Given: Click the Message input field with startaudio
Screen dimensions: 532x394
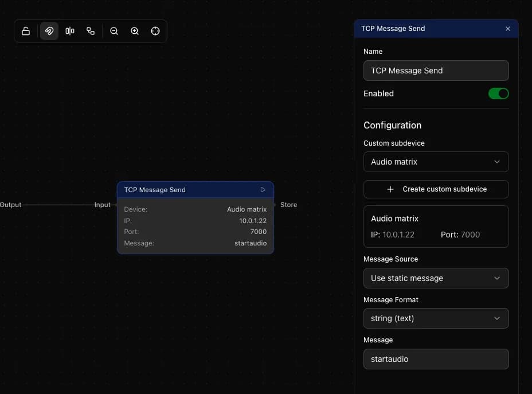Looking at the screenshot, I should 436,359.
